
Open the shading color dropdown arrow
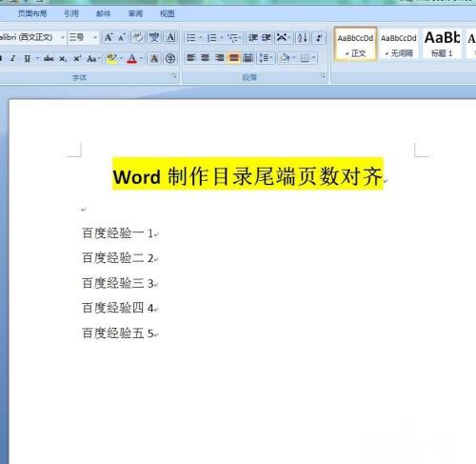coord(294,58)
